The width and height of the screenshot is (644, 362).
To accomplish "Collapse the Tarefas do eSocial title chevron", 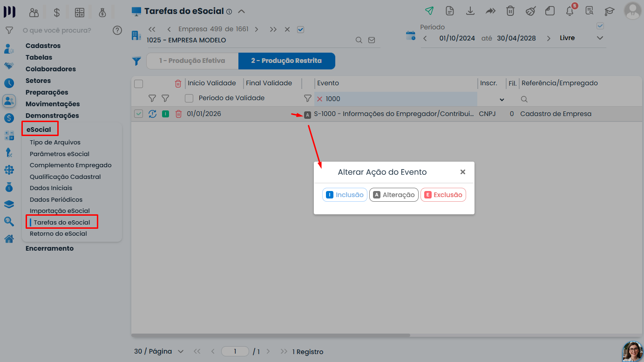I will tap(242, 11).
